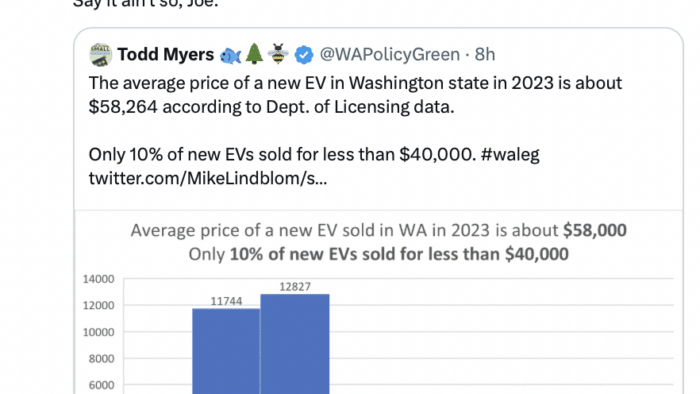Viewport: 700px width, 394px height.
Task: Click the 12827 data label
Action: point(295,287)
